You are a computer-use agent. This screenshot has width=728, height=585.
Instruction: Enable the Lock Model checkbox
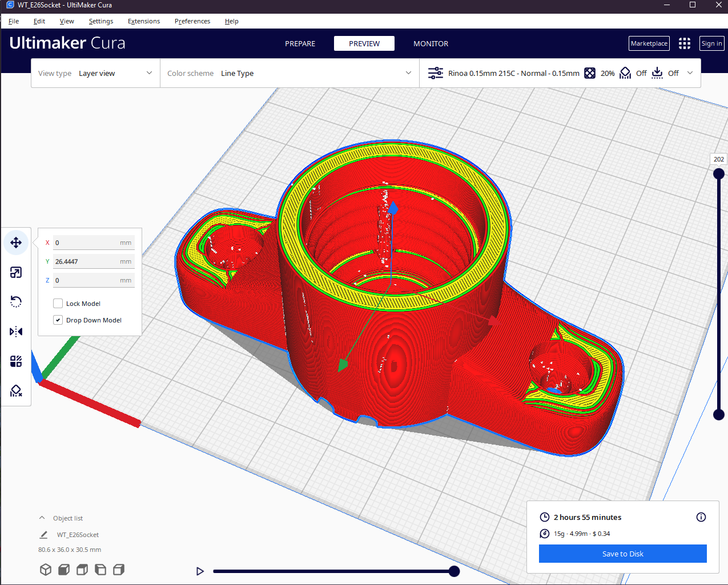(x=58, y=304)
